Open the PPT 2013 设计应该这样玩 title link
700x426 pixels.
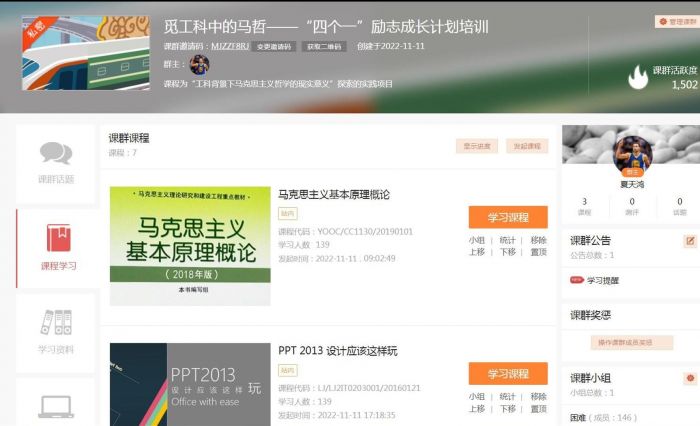(337, 351)
